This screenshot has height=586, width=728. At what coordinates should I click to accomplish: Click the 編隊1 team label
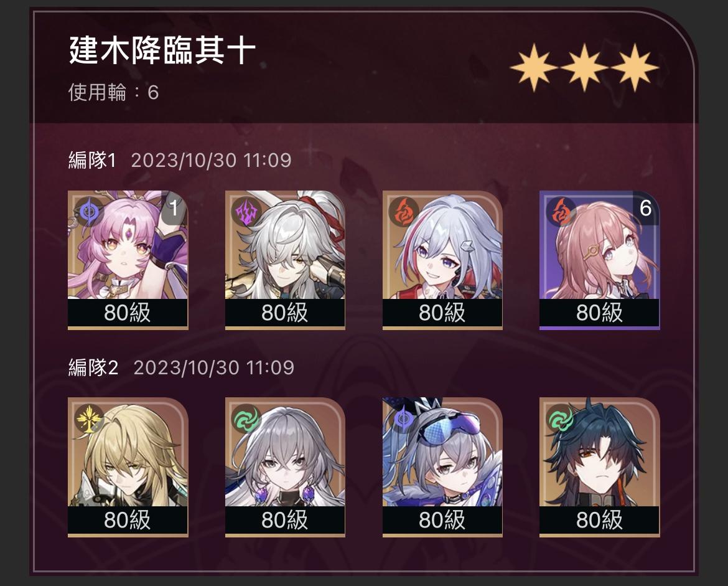pos(92,160)
